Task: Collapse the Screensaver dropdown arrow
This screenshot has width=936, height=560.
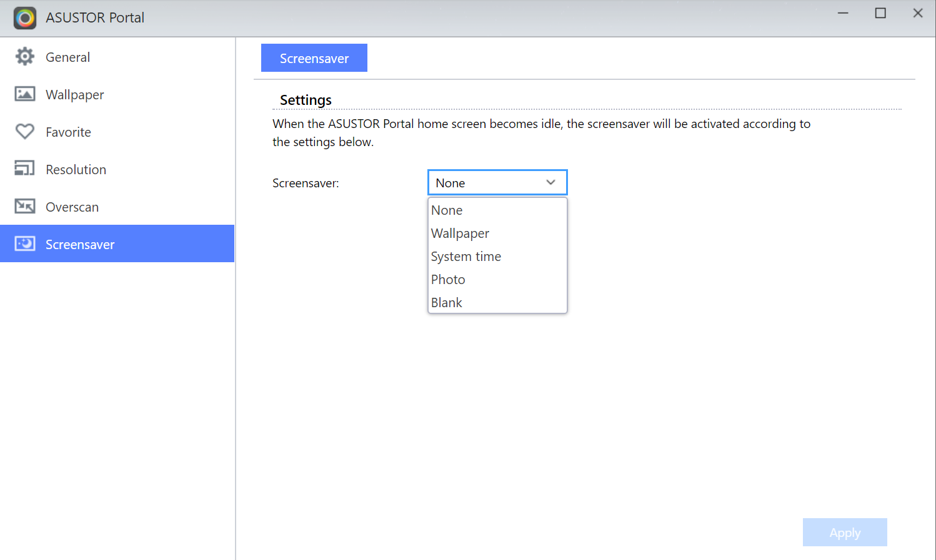Action: pos(550,182)
